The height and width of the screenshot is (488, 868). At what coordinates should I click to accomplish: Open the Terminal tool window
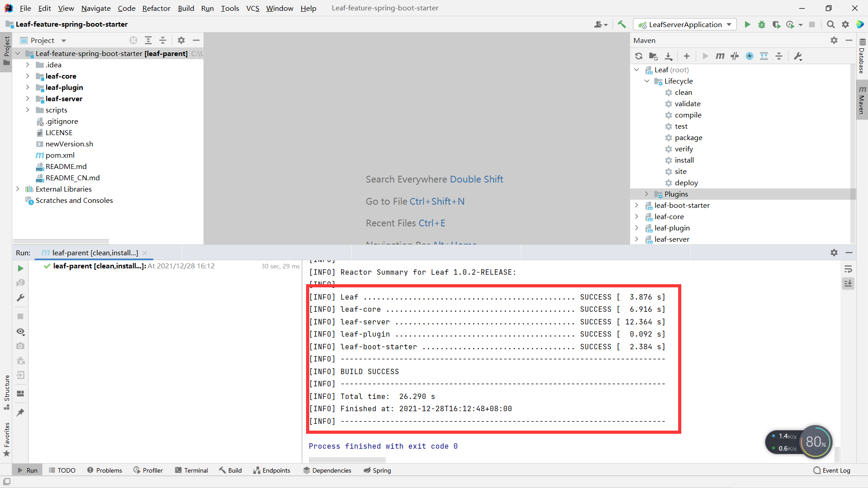(191, 470)
